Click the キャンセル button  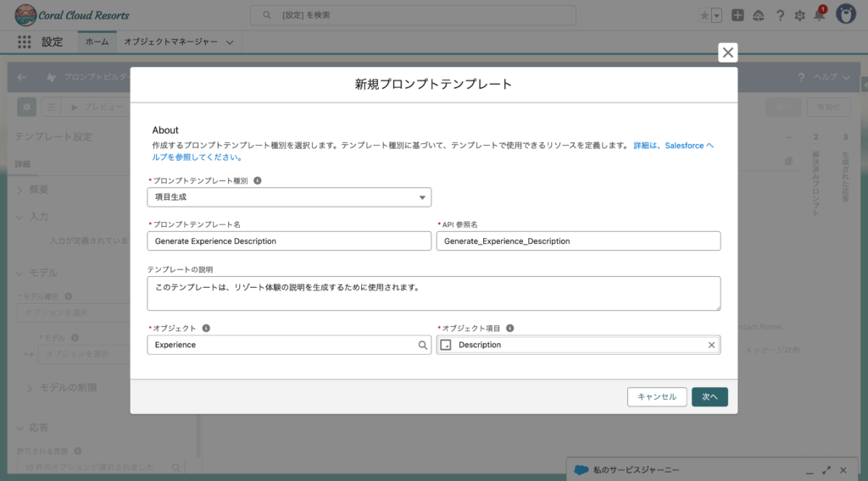657,396
